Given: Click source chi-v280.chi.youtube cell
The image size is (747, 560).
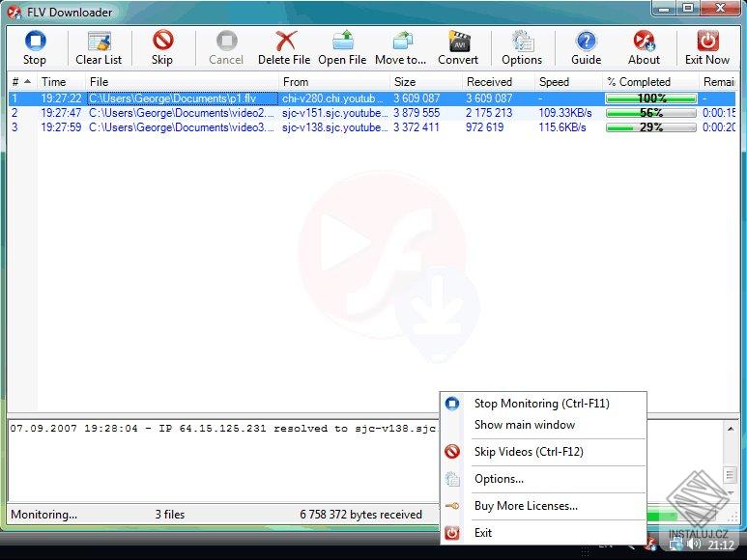Looking at the screenshot, I should 333,98.
